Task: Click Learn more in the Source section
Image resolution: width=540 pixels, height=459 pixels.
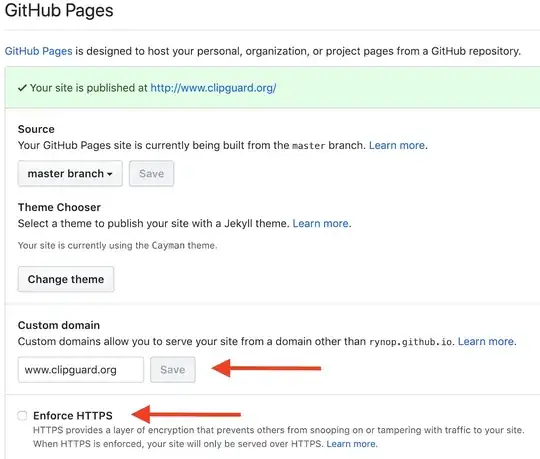Action: (x=397, y=145)
